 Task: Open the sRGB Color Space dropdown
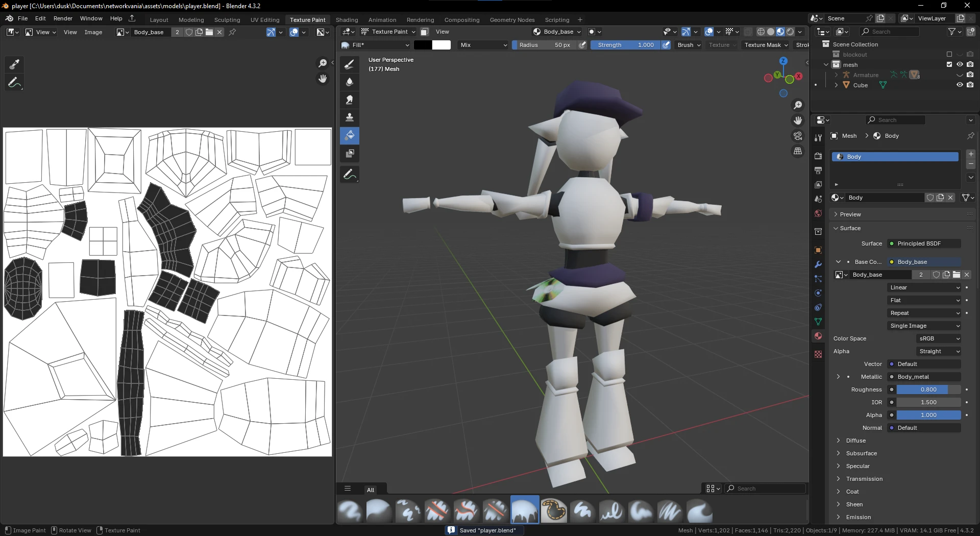coord(939,338)
